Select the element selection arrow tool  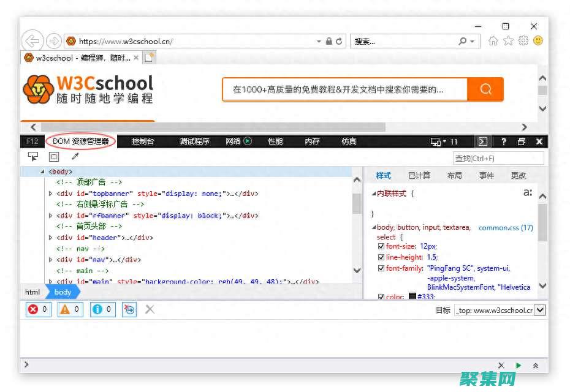coord(33,157)
